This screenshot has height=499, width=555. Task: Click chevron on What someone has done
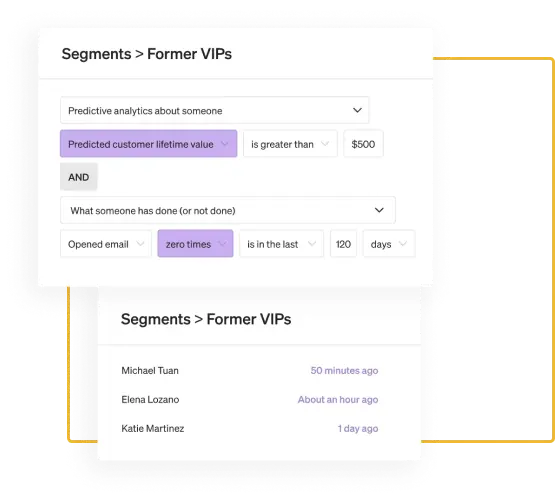tap(379, 210)
